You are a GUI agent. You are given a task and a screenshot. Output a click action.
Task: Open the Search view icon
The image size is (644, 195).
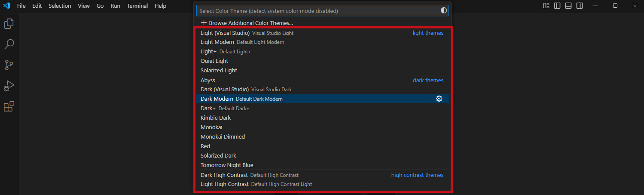pos(9,44)
